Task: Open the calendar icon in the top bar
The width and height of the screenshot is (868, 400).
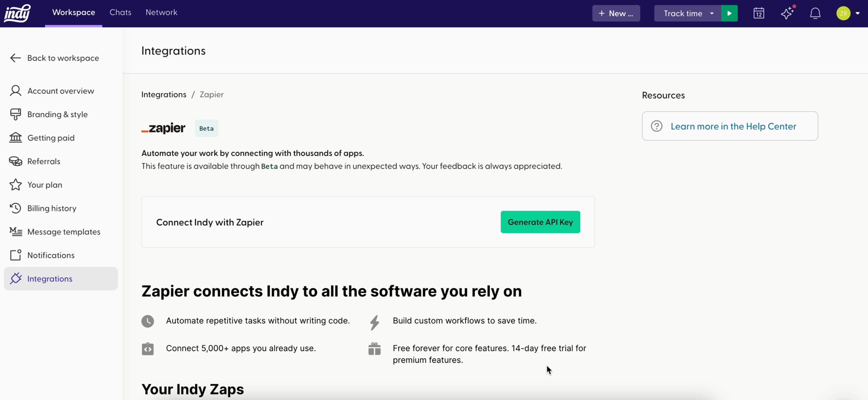Action: pyautogui.click(x=759, y=13)
